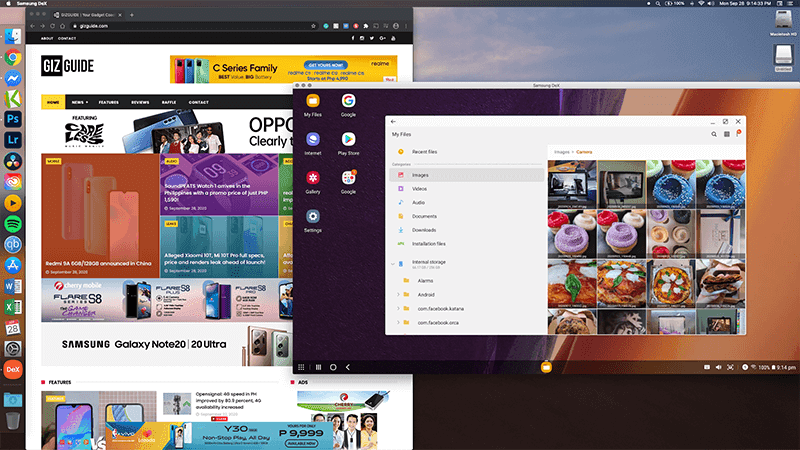
Task: Open Messenger from the Mac dock
Action: coord(13,78)
